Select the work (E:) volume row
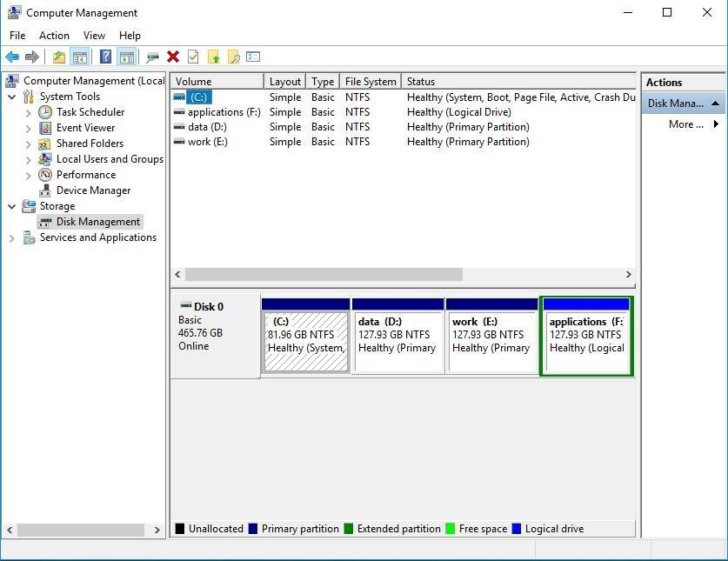The height and width of the screenshot is (561, 728). (403, 142)
